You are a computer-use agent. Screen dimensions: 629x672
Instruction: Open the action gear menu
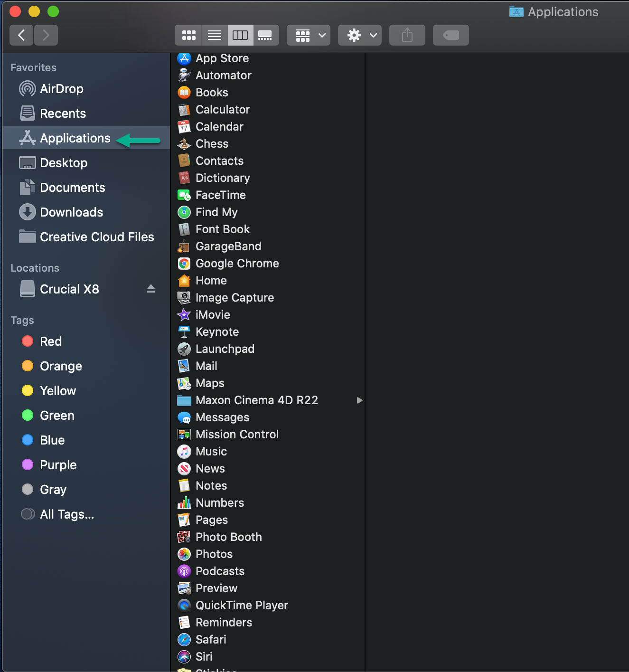pyautogui.click(x=359, y=35)
